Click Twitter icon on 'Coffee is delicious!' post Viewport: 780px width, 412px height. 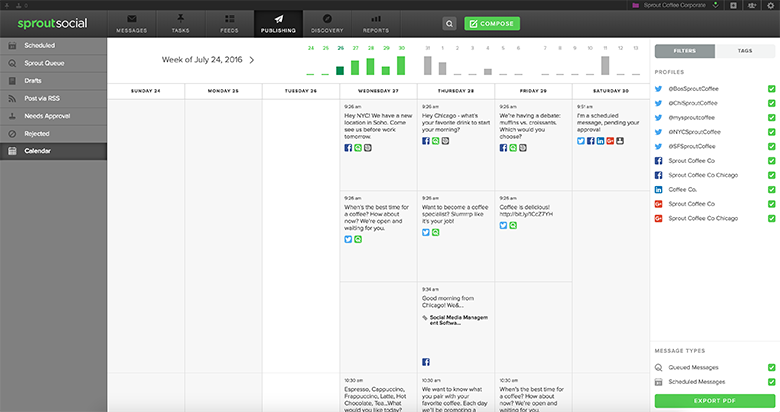(x=503, y=225)
